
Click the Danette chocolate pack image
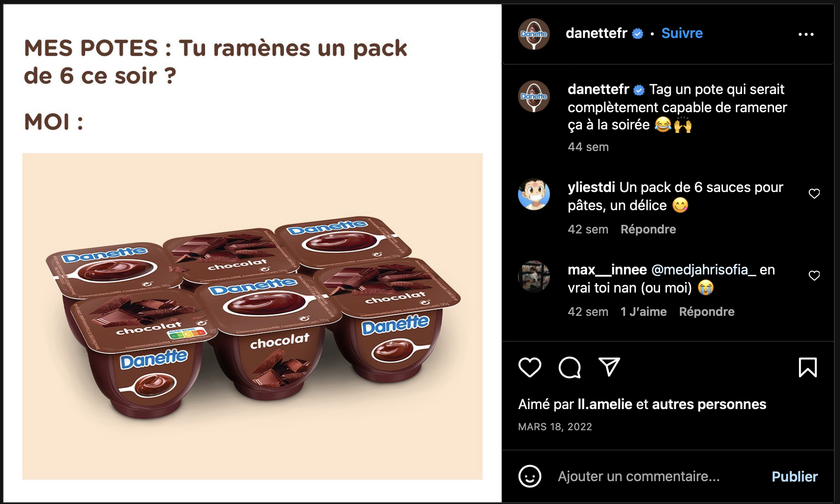253,316
